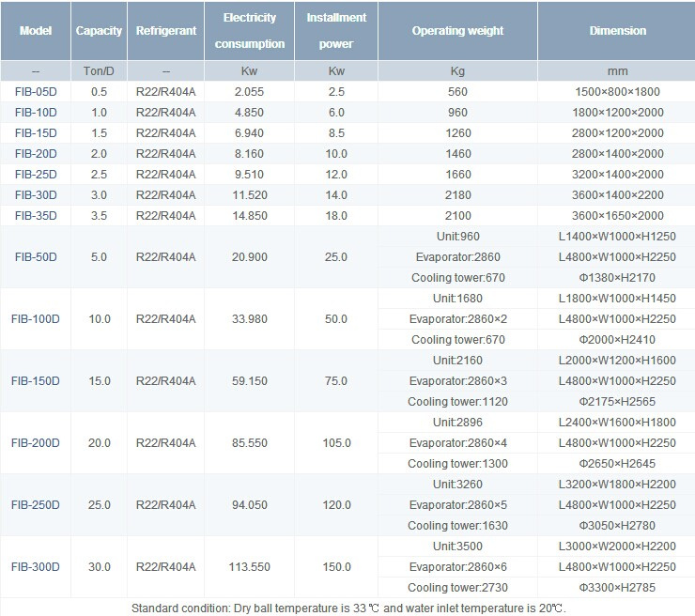Click dimension '1800×1200×2000'

[617, 113]
